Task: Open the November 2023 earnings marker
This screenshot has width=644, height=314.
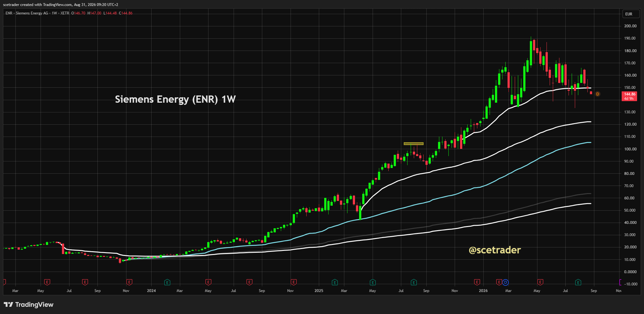Action: tap(129, 282)
